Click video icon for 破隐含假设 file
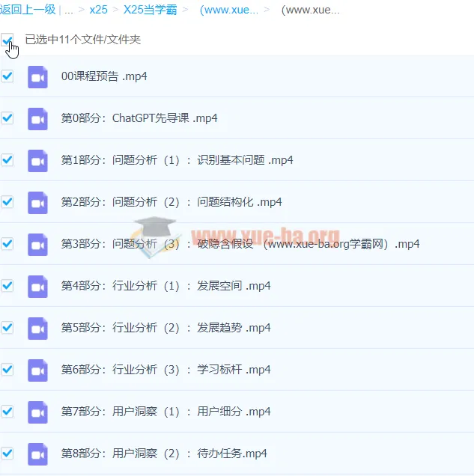 (x=37, y=244)
